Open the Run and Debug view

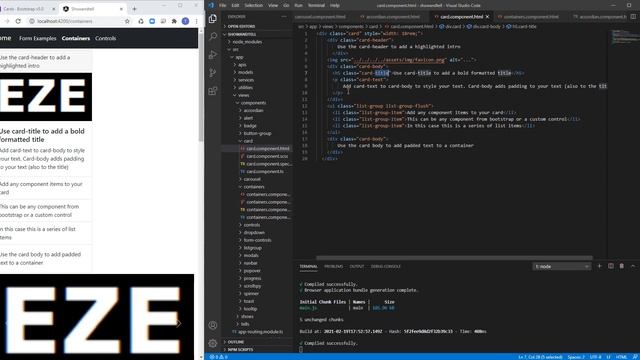pyautogui.click(x=213, y=55)
